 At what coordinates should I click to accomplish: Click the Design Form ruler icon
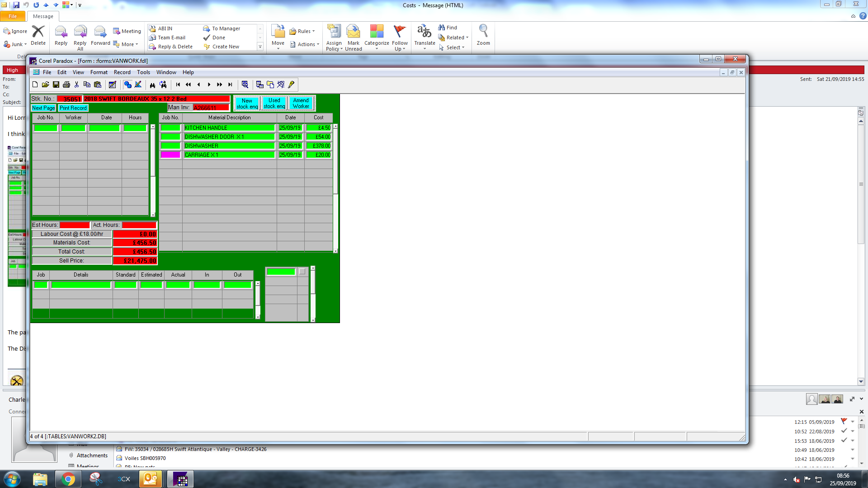138,84
